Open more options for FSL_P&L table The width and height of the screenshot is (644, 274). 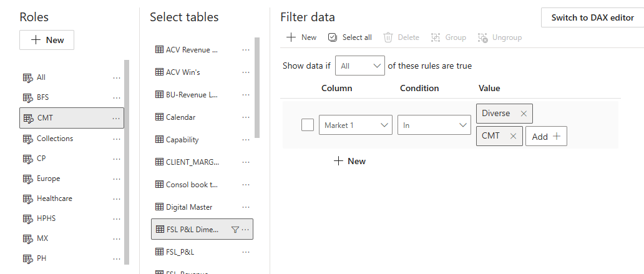coord(246,252)
